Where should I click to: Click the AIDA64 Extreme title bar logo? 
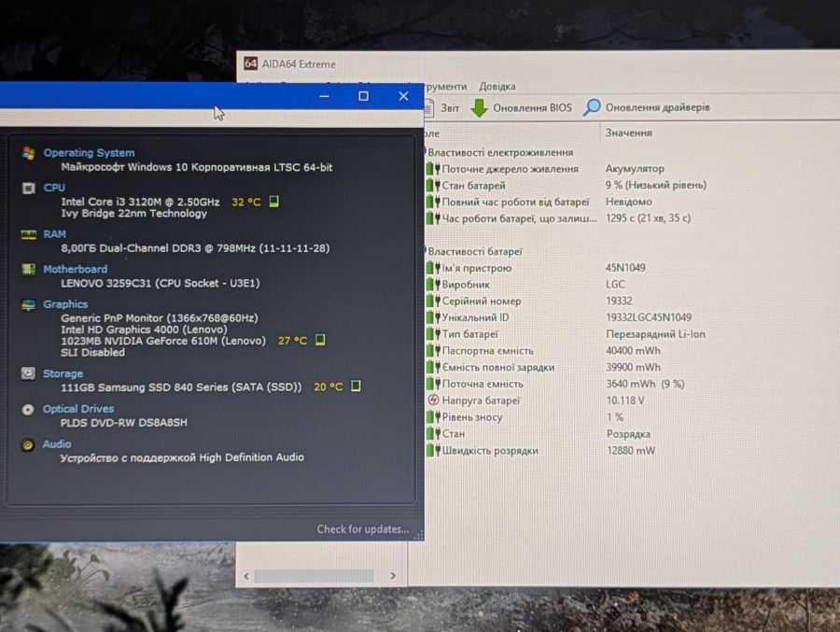pos(250,63)
